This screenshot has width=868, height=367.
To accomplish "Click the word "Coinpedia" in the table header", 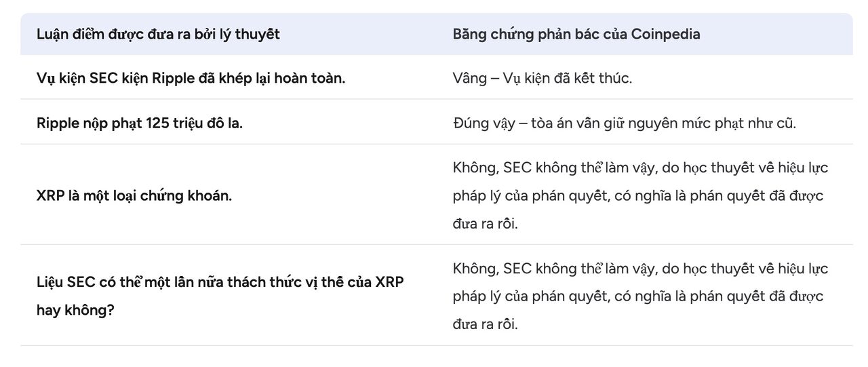I will (x=666, y=34).
